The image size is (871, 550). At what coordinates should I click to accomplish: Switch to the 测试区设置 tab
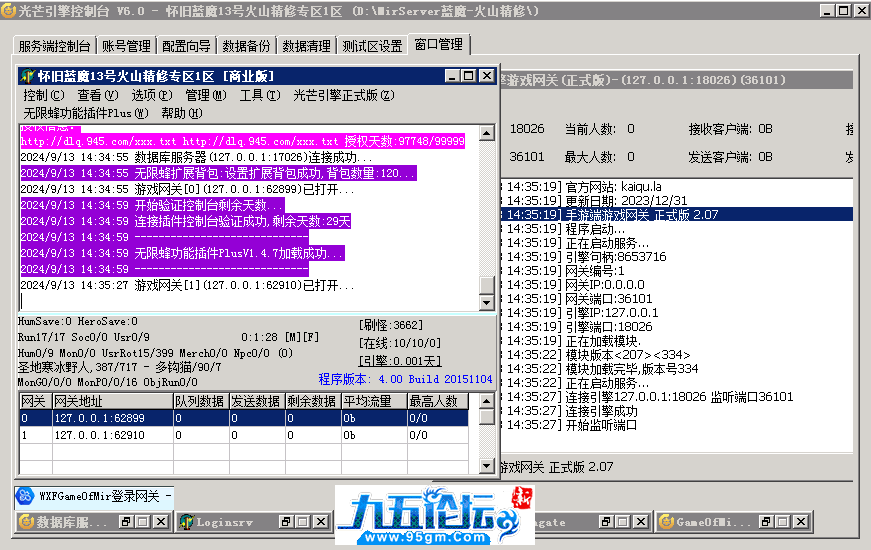point(372,46)
